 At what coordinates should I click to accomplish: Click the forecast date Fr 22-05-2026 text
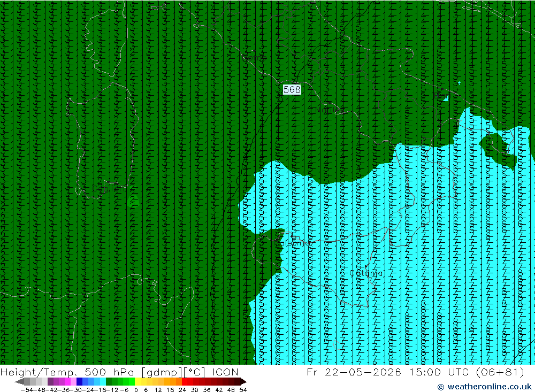click(354, 372)
